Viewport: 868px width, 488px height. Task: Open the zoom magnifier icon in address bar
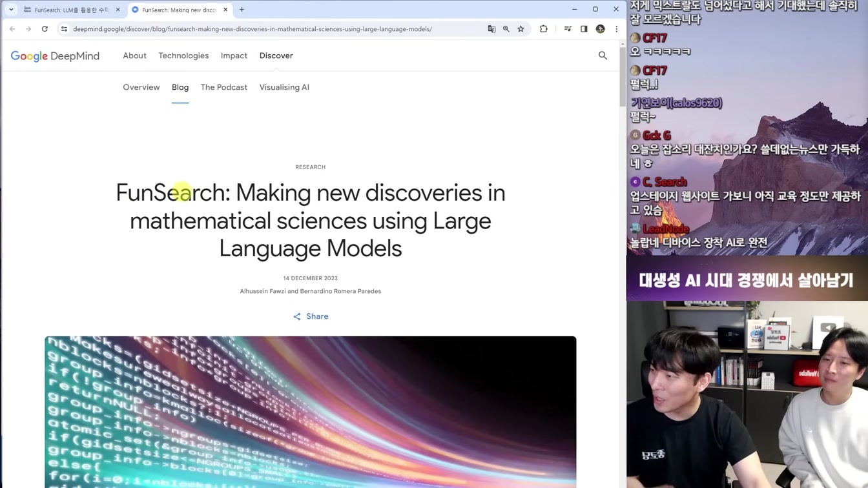click(x=506, y=29)
